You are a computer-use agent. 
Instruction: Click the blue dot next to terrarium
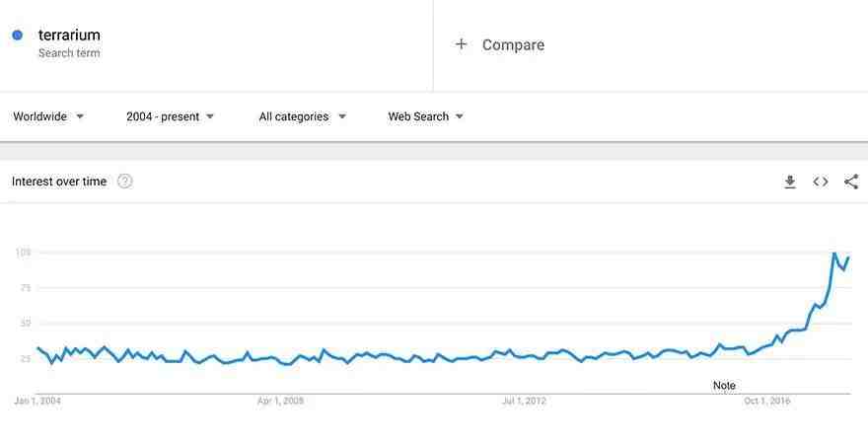[x=17, y=35]
